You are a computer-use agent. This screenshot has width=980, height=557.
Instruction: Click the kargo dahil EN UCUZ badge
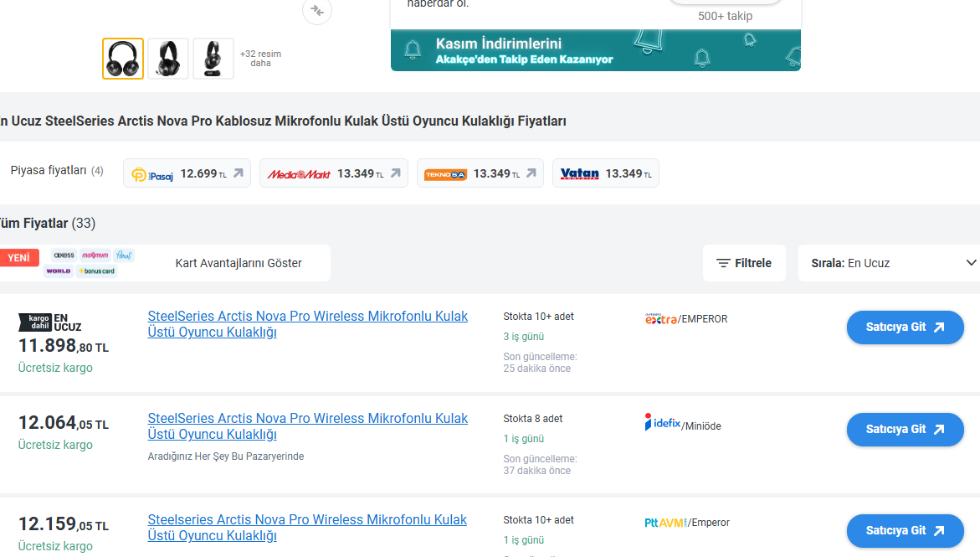click(50, 322)
